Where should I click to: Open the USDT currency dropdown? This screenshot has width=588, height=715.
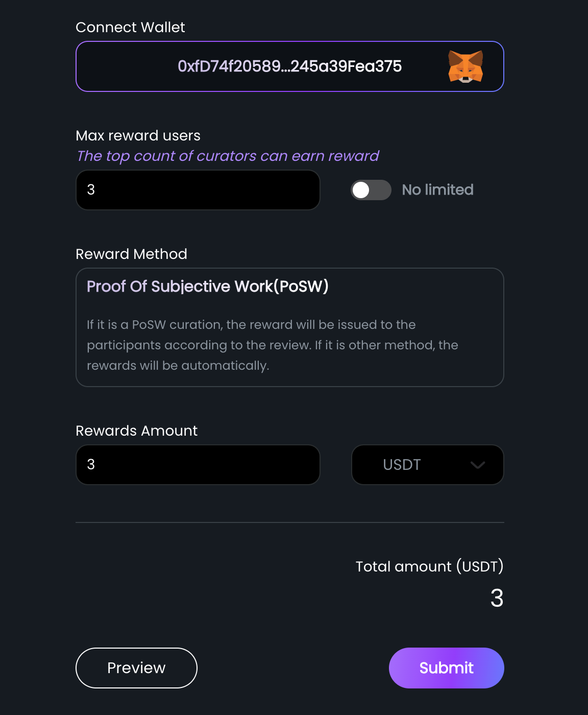[428, 465]
